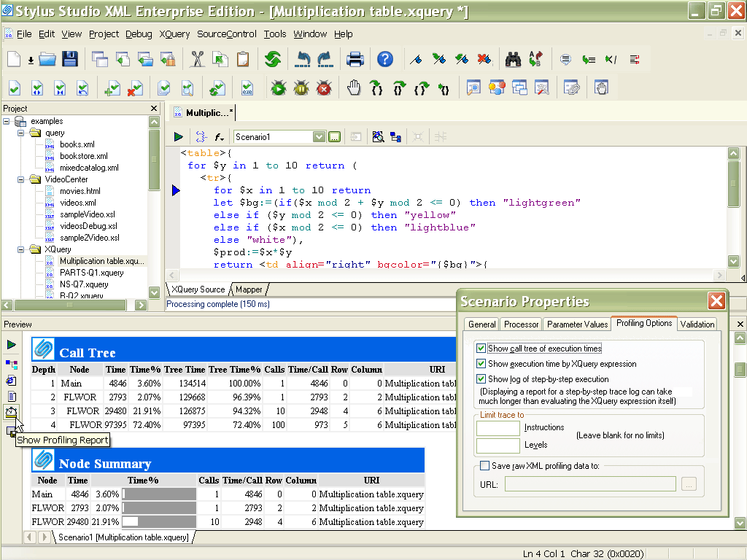The image size is (747, 560).
Task: Select the tree view icon in the Preview sidebar
Action: coord(11,364)
